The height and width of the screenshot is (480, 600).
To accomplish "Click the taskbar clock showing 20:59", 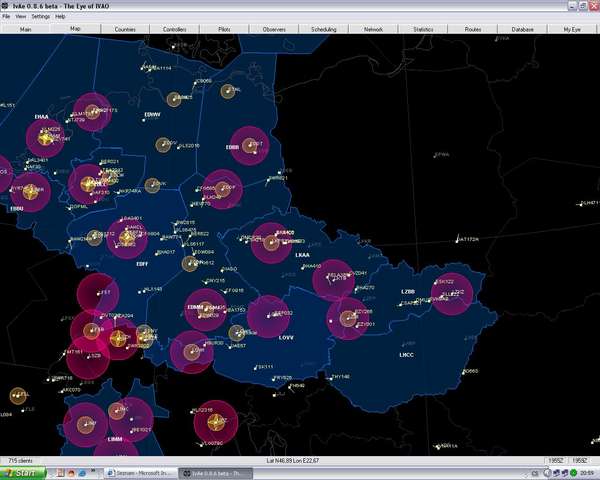I will (x=587, y=473).
